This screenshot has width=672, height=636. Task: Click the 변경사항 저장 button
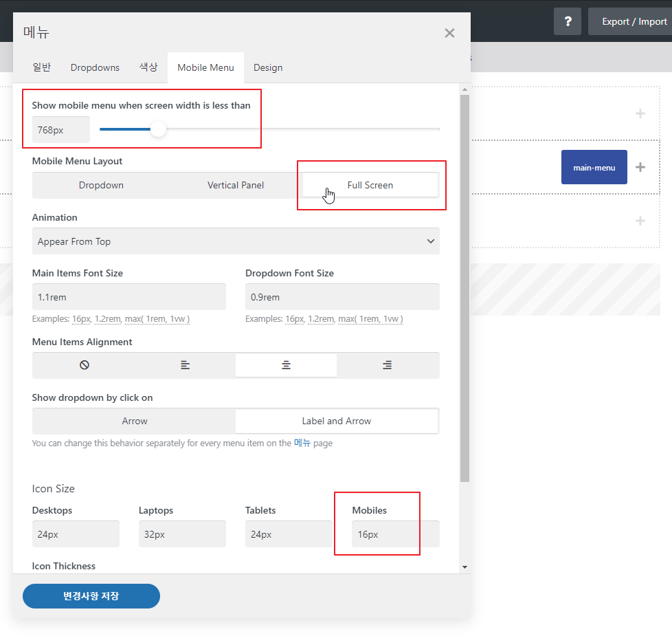pyautogui.click(x=91, y=595)
